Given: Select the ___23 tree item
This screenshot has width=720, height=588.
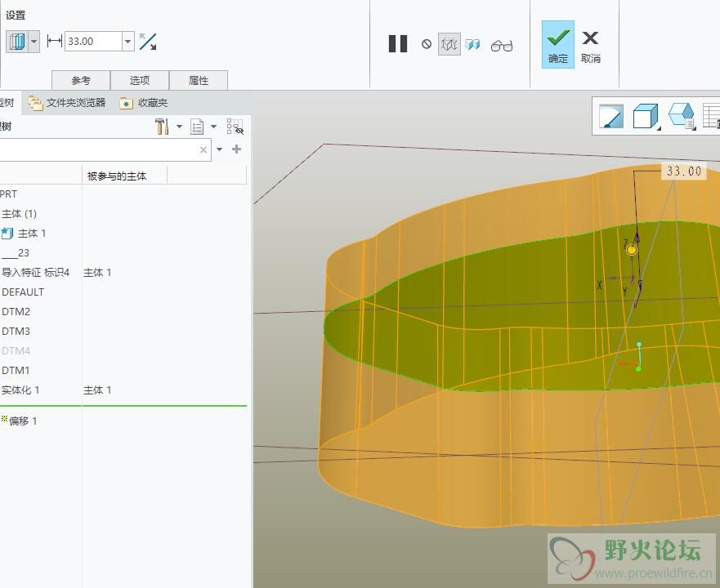Looking at the screenshot, I should [x=16, y=253].
